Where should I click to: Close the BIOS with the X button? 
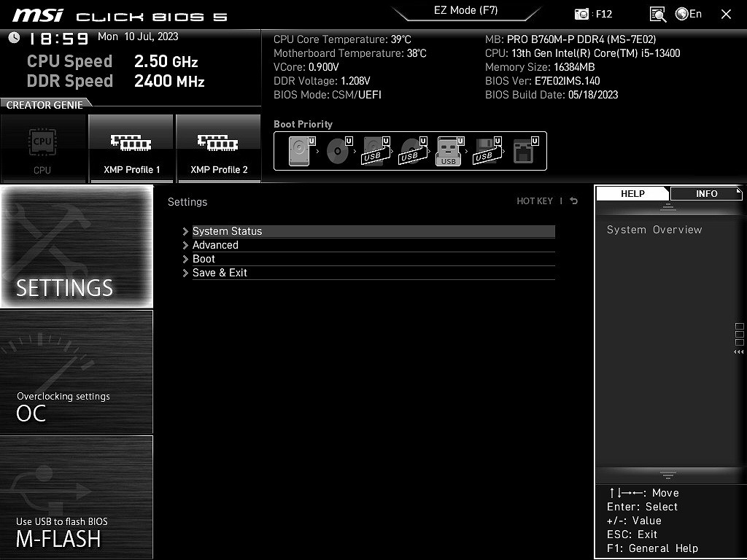[x=726, y=15]
